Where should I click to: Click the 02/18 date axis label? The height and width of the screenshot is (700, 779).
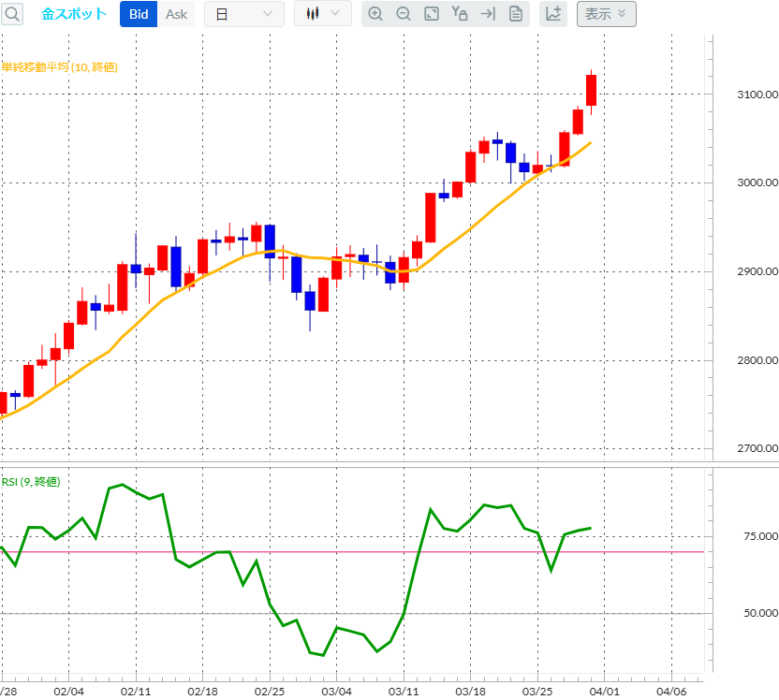coord(202,691)
